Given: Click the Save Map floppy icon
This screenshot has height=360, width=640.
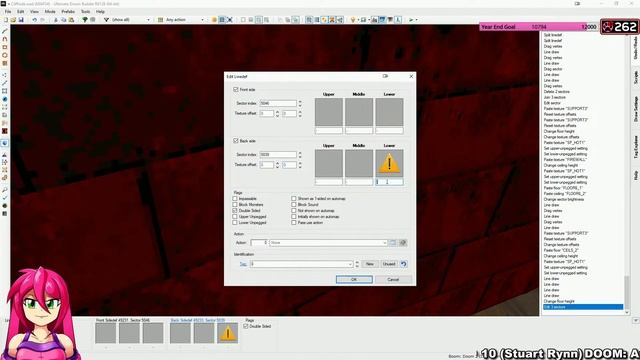Looking at the screenshot, I should point(21,20).
